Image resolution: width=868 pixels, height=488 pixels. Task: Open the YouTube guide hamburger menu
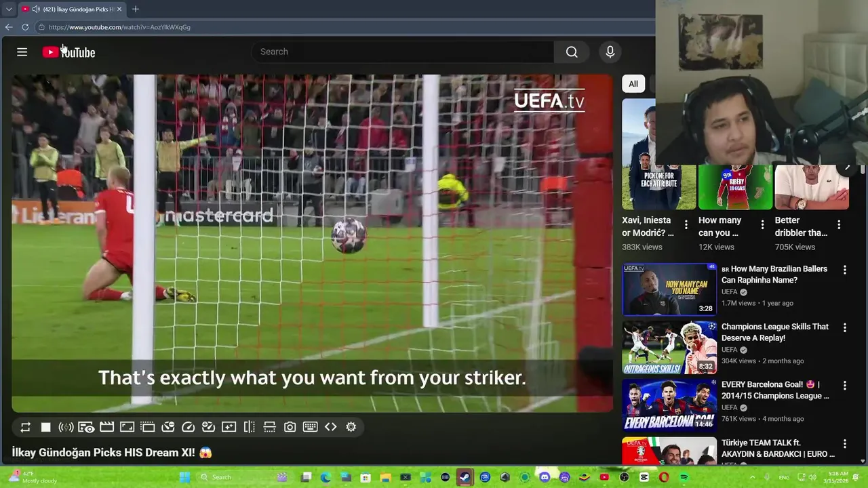(22, 52)
